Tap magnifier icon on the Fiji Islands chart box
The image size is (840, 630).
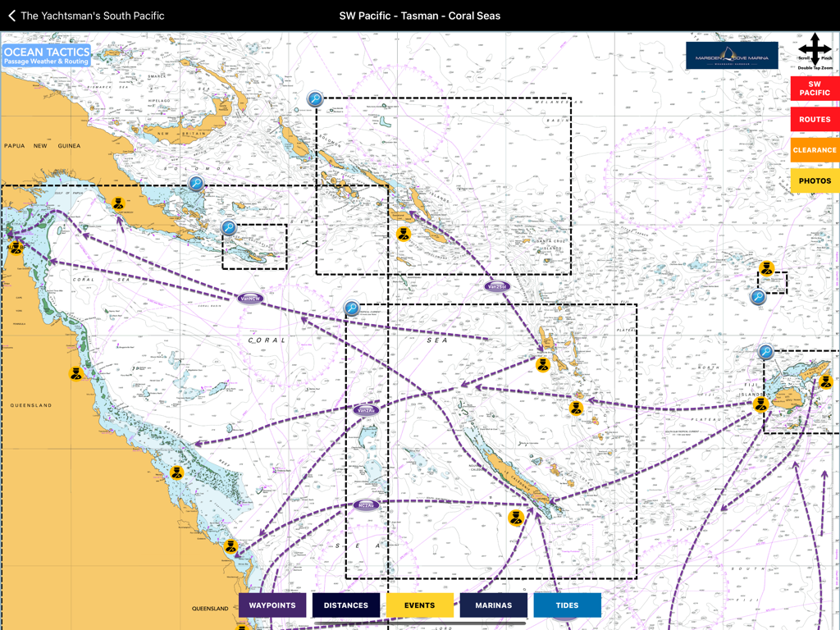[x=765, y=352]
